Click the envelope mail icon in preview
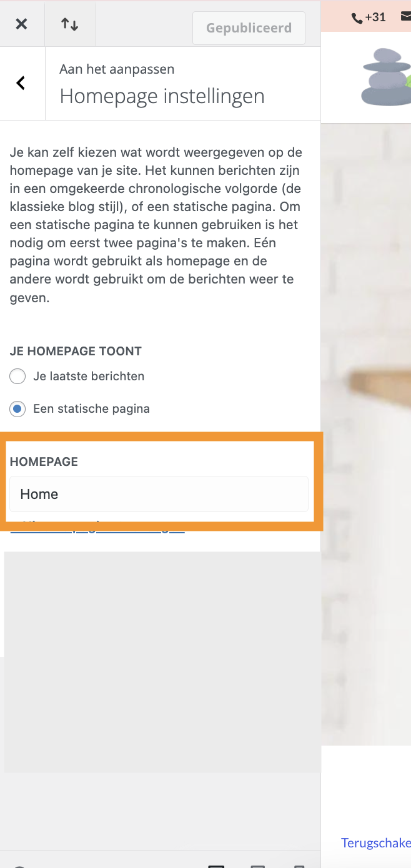 (x=405, y=17)
